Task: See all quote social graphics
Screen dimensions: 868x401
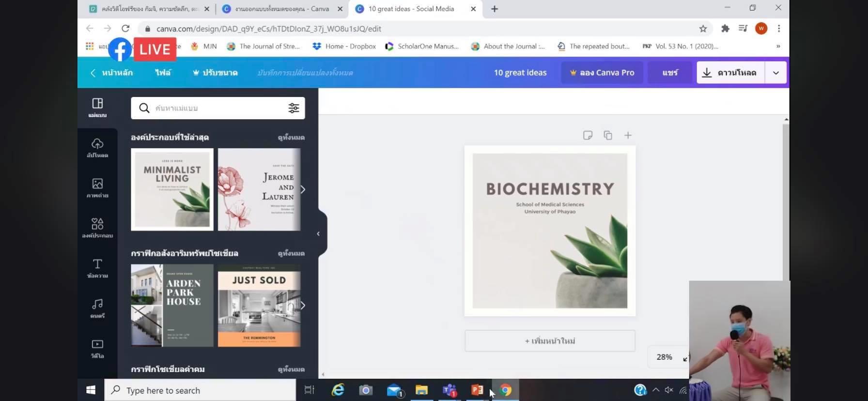Action: pyautogui.click(x=291, y=369)
